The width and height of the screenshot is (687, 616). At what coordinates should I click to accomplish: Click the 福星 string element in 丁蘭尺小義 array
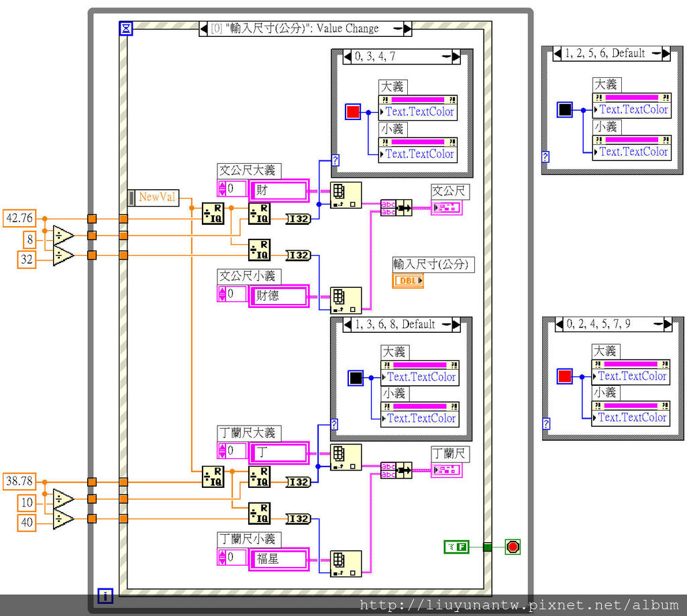[279, 559]
